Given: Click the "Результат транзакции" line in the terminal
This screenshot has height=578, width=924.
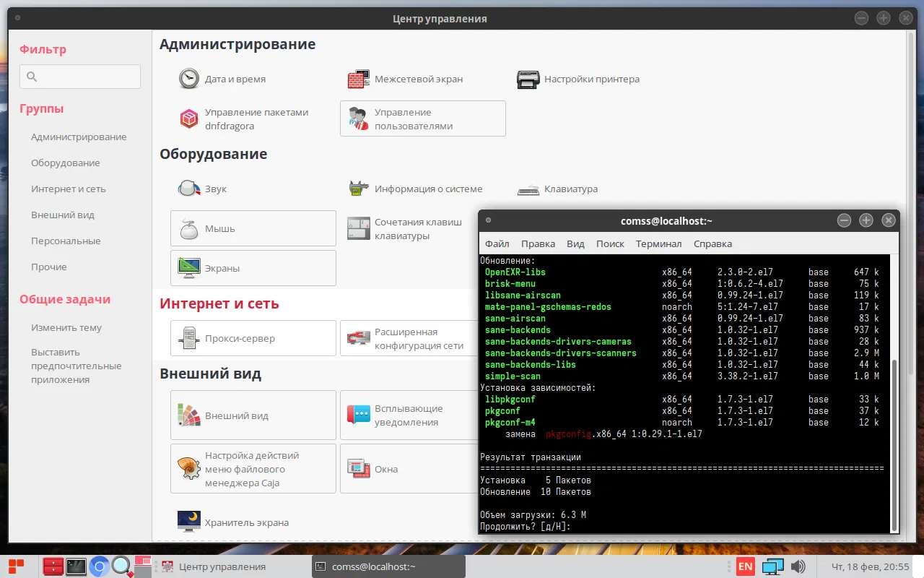Looking at the screenshot, I should (x=531, y=457).
